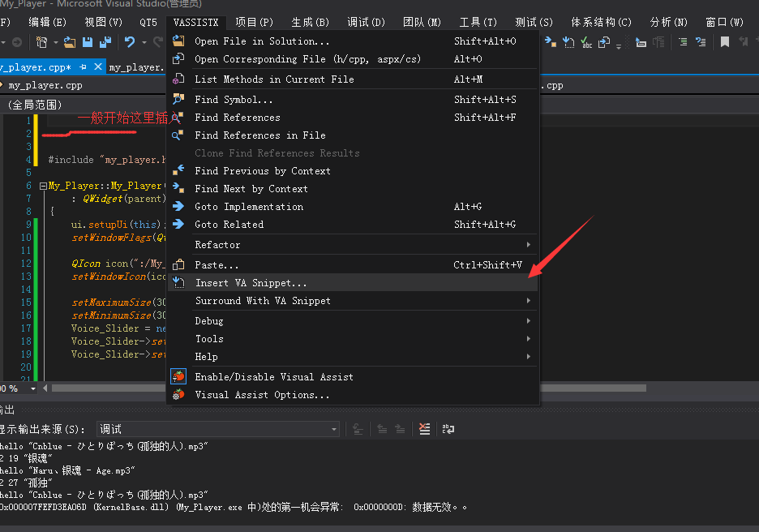Click the Find References menu entry

[353, 118]
